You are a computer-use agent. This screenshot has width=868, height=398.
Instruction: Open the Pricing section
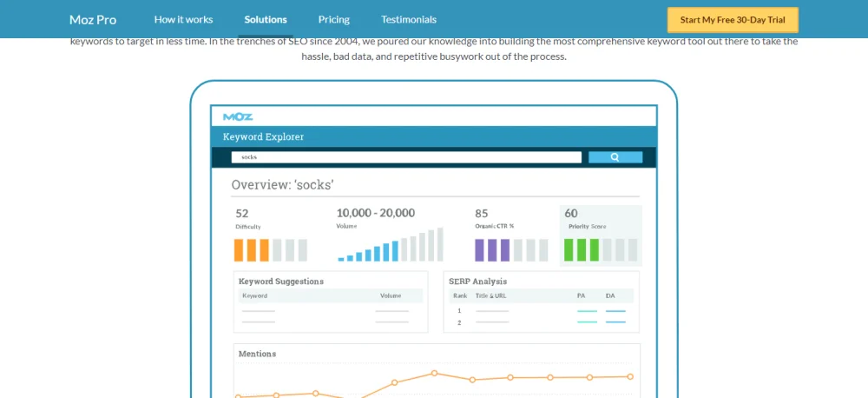coord(334,19)
